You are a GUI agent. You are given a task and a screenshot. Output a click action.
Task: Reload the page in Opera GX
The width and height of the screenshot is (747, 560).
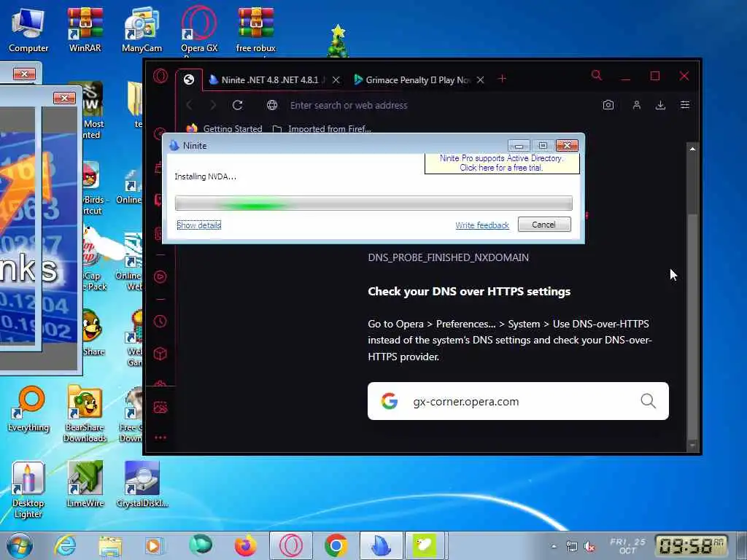[237, 105]
